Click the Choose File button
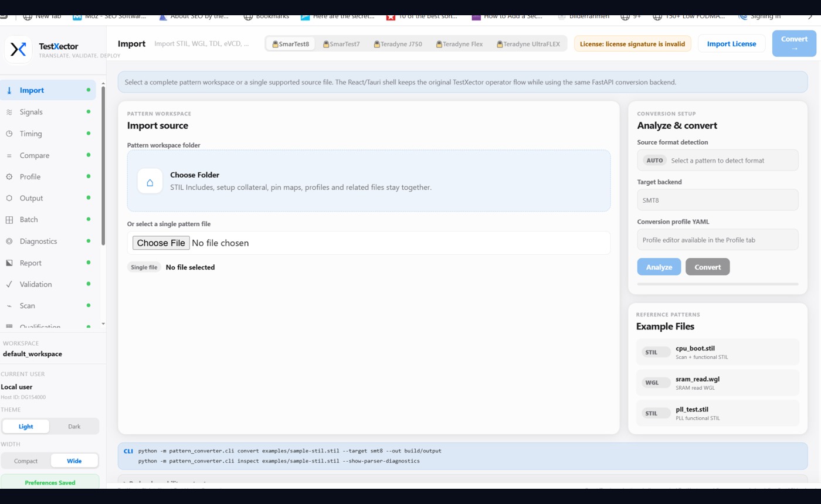The image size is (821, 504). coord(161,243)
